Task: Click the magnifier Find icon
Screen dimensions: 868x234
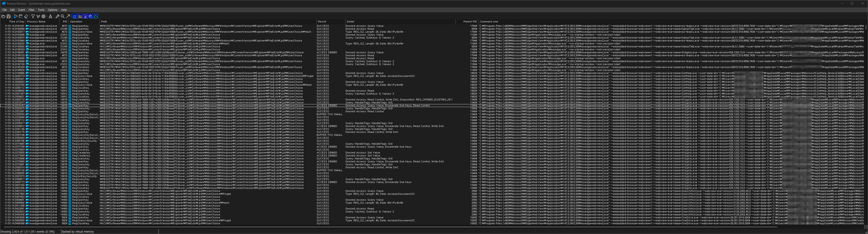Action: [x=63, y=16]
